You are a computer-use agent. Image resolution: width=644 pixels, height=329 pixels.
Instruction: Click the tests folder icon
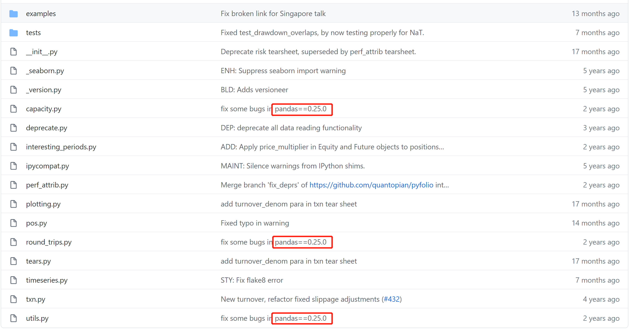click(x=14, y=33)
